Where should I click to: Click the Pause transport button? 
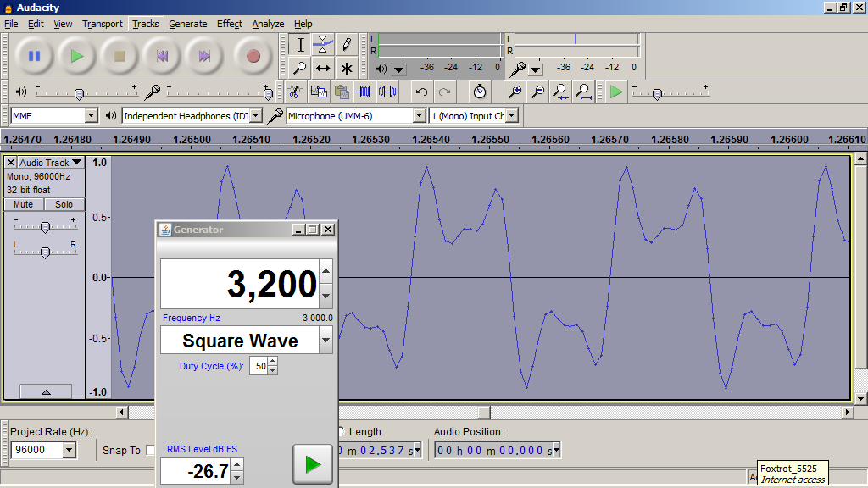pyautogui.click(x=34, y=56)
